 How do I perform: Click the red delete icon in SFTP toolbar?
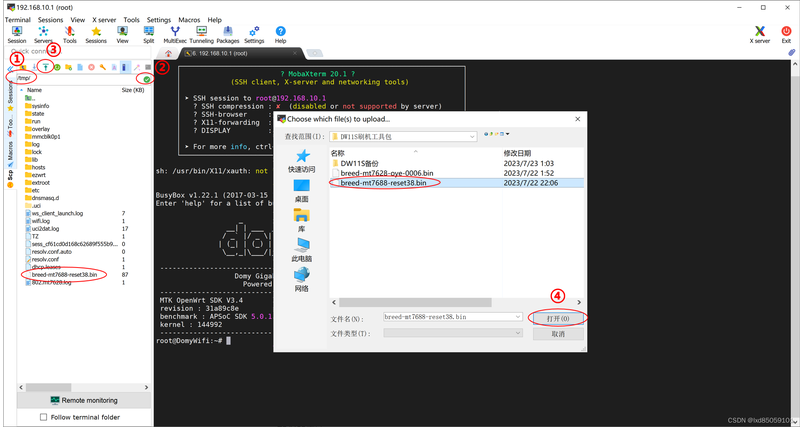coord(91,67)
